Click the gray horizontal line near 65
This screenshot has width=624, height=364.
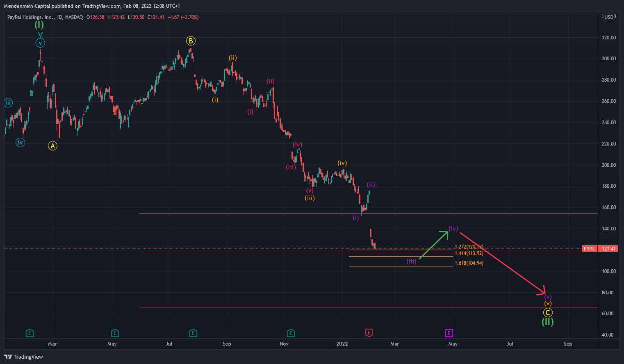pos(368,307)
